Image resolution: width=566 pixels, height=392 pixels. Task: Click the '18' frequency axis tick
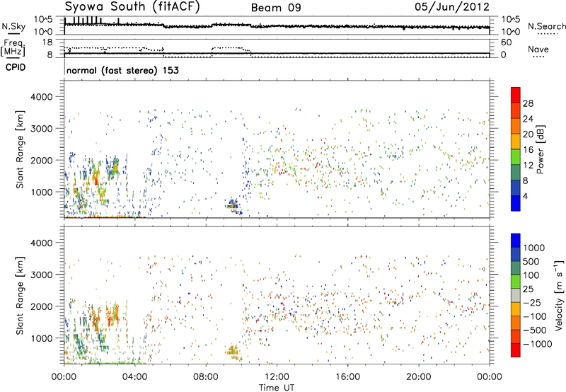point(47,42)
